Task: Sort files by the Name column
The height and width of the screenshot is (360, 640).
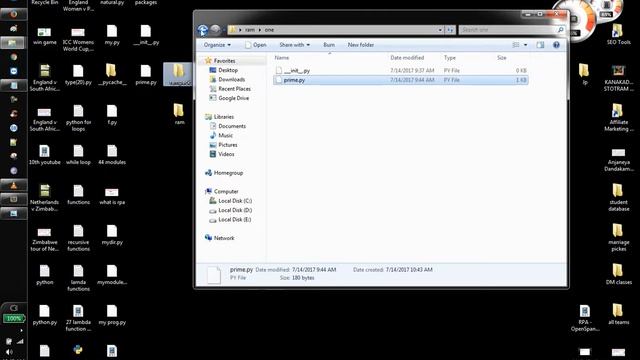Action: click(282, 58)
